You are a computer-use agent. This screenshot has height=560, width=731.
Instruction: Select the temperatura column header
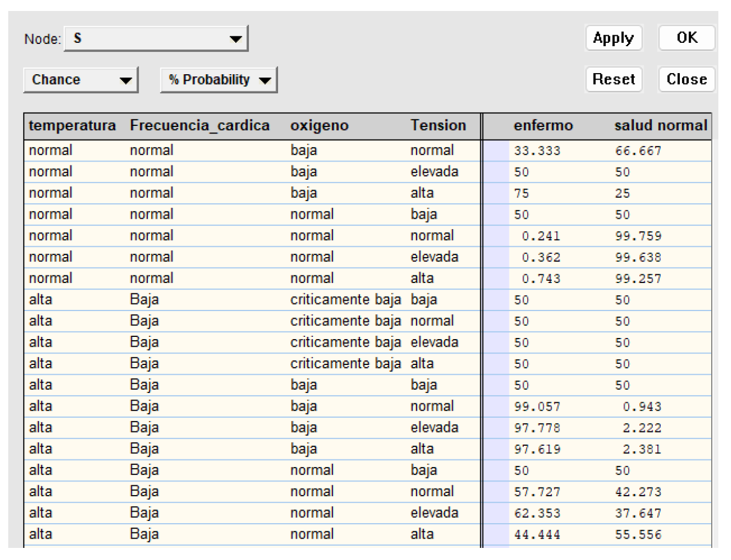[x=74, y=125]
